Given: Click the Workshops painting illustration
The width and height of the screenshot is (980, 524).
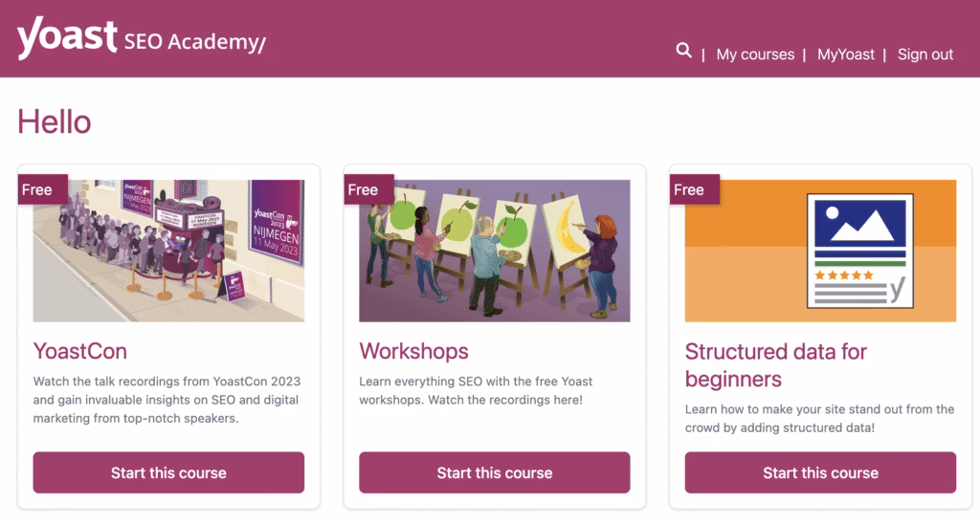Looking at the screenshot, I should pos(495,251).
